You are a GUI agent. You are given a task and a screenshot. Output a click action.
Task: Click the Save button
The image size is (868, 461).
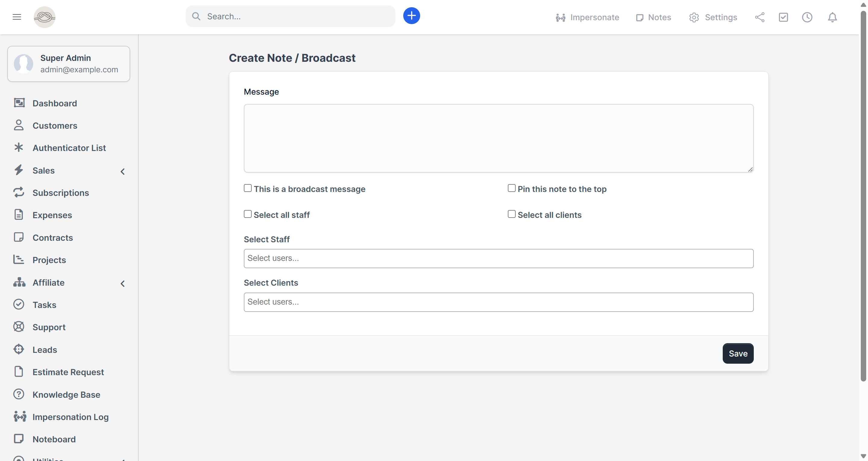click(737, 353)
